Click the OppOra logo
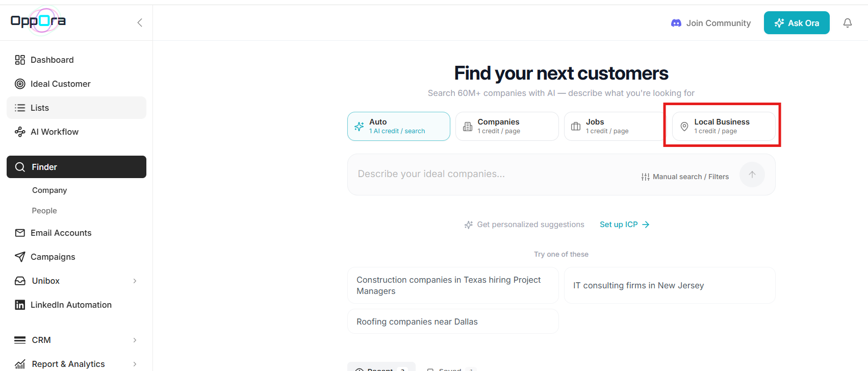868x371 pixels. click(38, 21)
